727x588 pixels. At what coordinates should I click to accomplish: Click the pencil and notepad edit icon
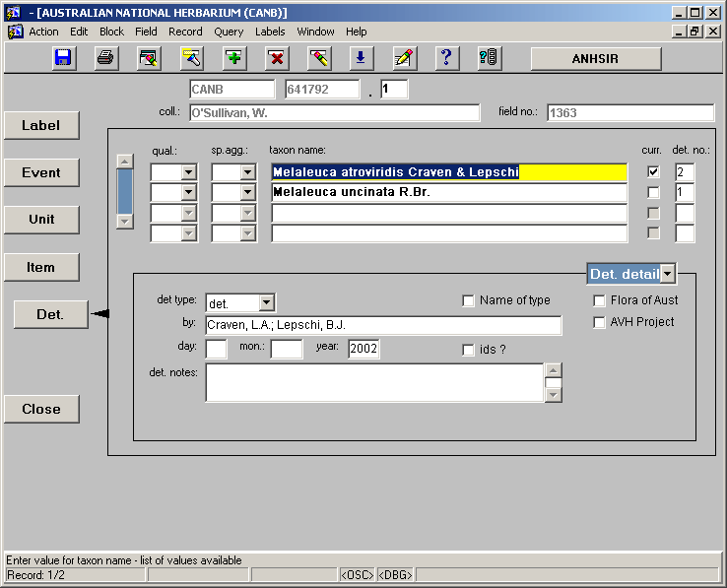[x=403, y=58]
